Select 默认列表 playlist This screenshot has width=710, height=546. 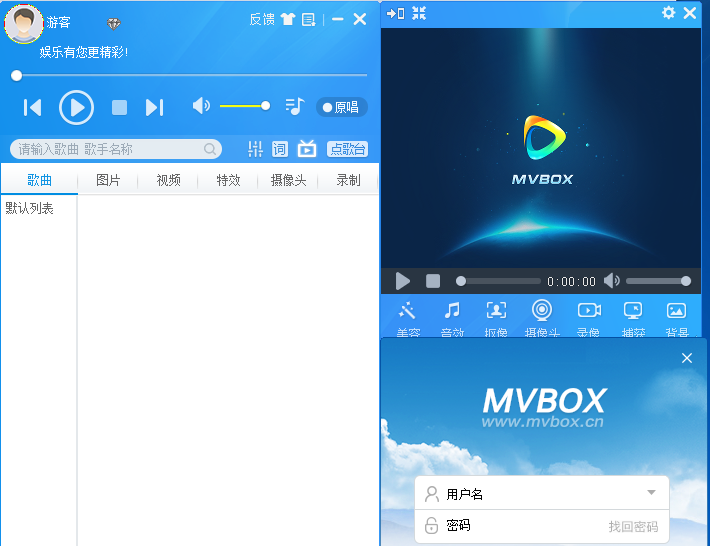point(29,208)
